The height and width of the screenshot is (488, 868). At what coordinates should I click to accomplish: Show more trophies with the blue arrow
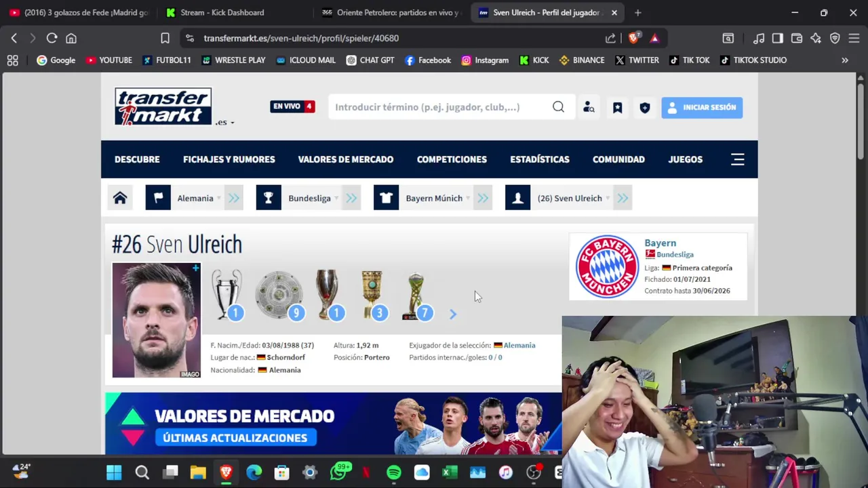coord(453,314)
